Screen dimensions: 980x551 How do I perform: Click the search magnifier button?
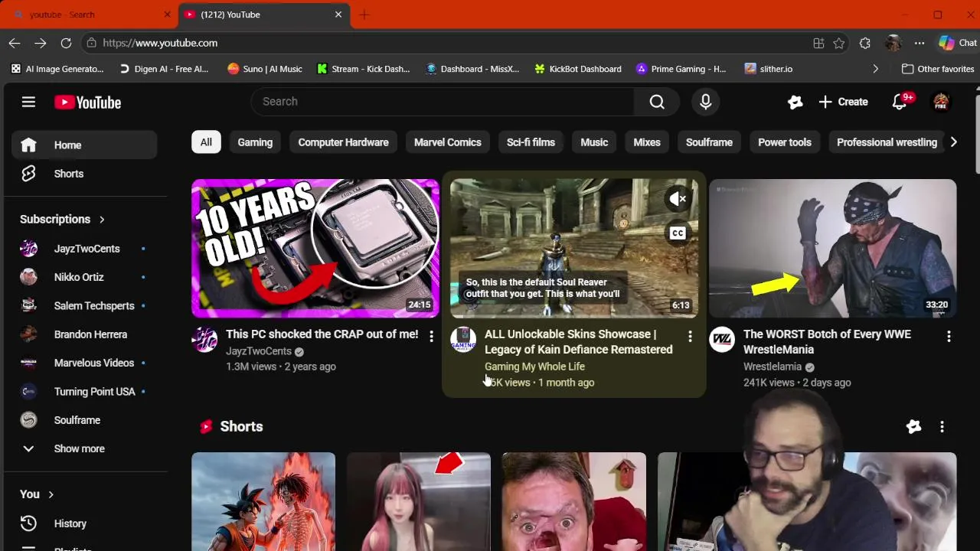(657, 102)
